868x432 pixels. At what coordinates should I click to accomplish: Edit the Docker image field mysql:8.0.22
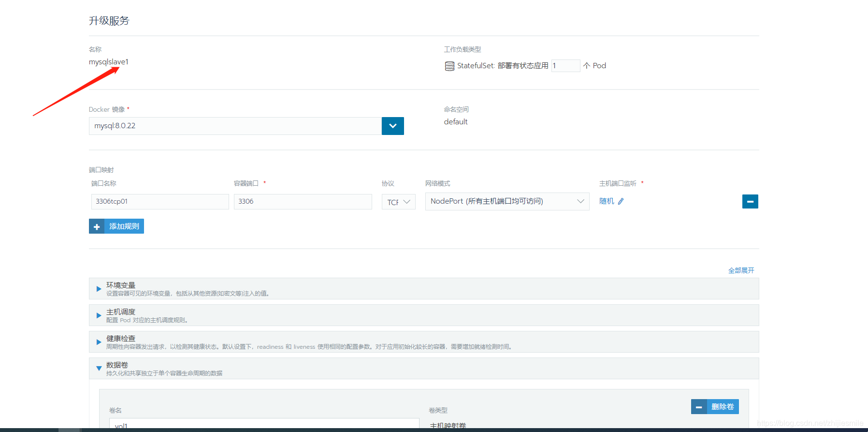pos(235,126)
